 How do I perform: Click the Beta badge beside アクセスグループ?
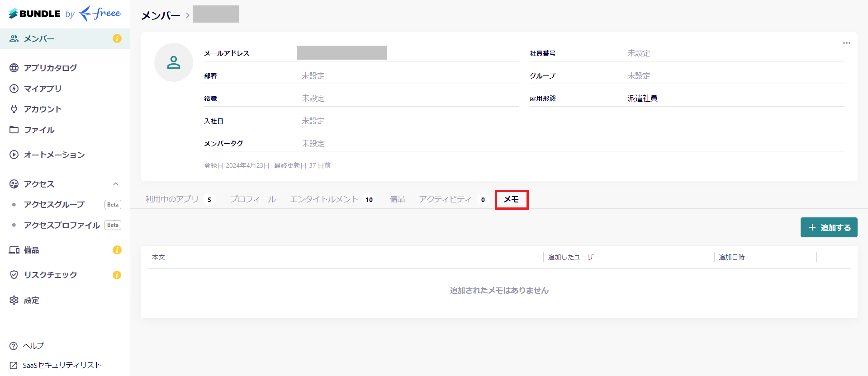[x=113, y=205]
